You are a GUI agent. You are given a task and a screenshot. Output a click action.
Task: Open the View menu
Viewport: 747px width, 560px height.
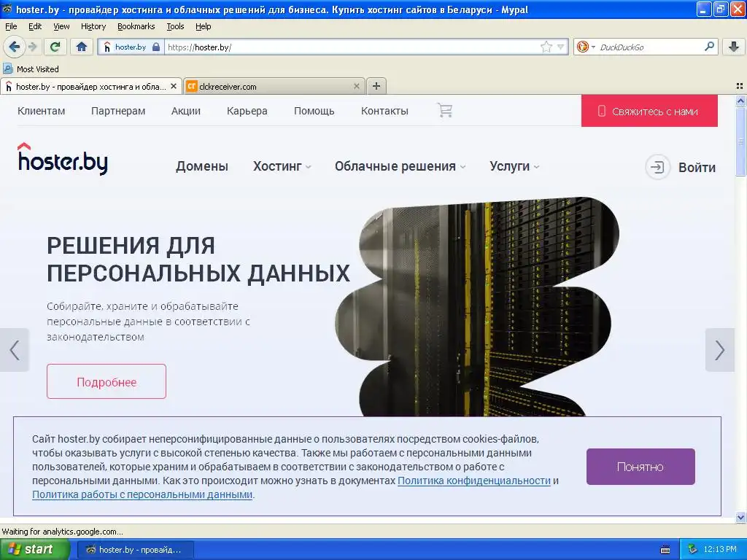(x=61, y=26)
